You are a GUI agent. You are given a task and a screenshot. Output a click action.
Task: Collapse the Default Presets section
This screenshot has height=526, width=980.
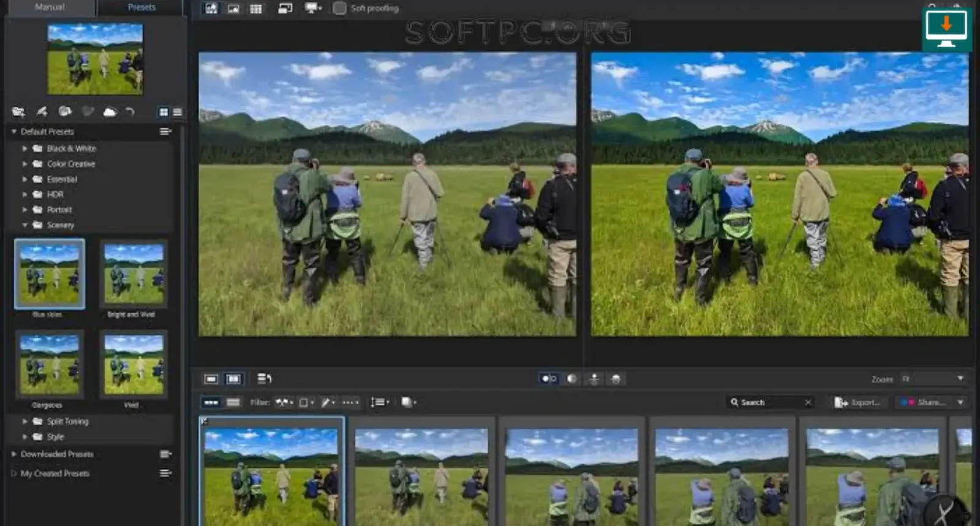coord(14,132)
